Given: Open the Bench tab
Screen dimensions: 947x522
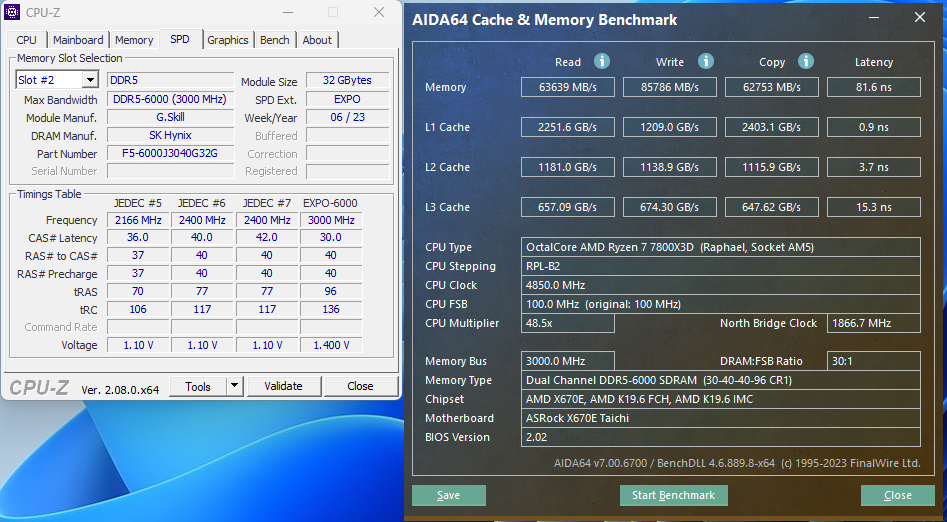Looking at the screenshot, I should tap(275, 40).
